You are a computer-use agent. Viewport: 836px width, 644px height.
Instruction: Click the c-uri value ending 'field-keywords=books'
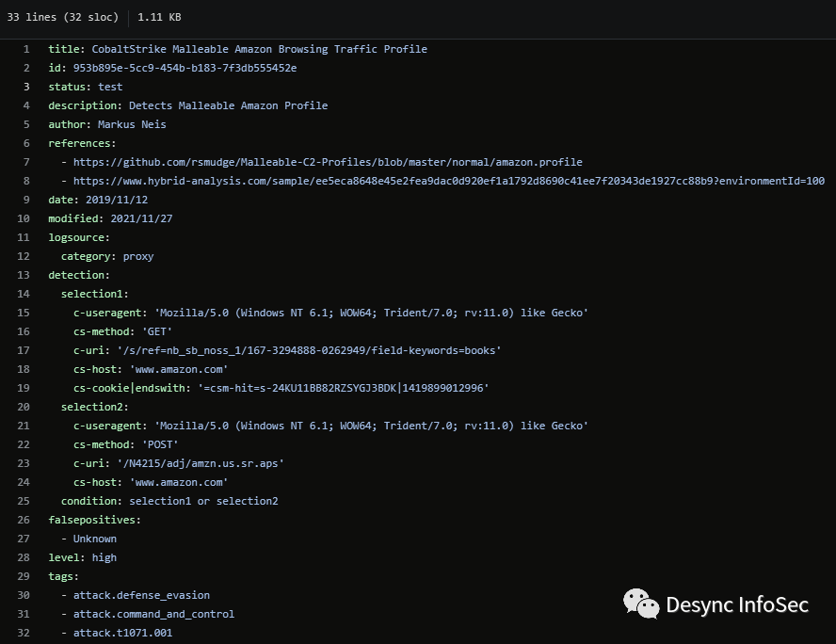pos(309,350)
